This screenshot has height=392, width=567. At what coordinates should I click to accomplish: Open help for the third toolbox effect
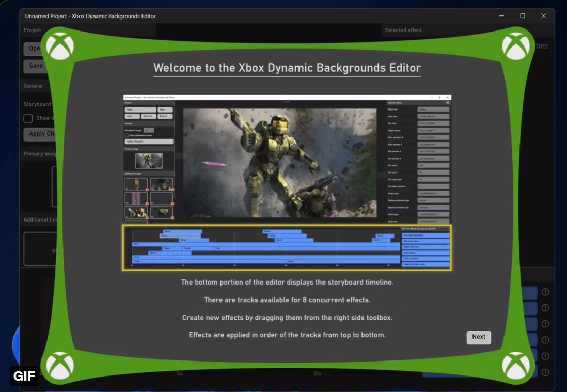[545, 324]
